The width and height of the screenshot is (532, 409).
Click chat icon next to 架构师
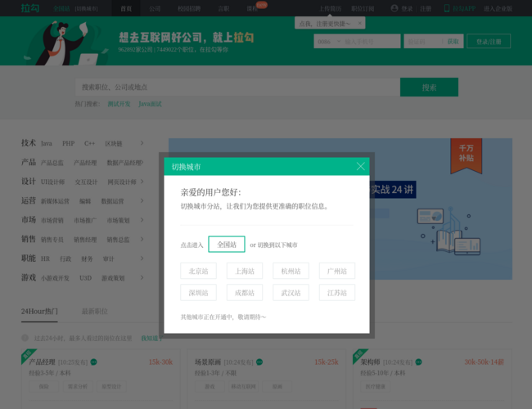coord(419,362)
